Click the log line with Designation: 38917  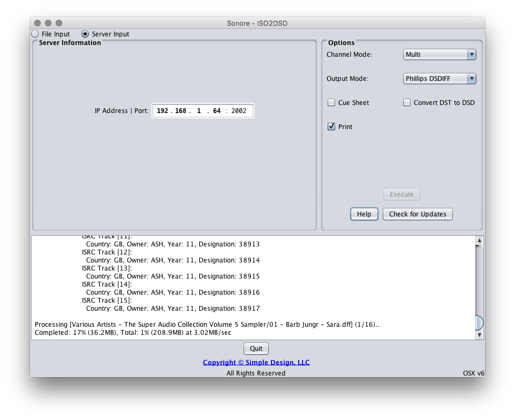173,309
